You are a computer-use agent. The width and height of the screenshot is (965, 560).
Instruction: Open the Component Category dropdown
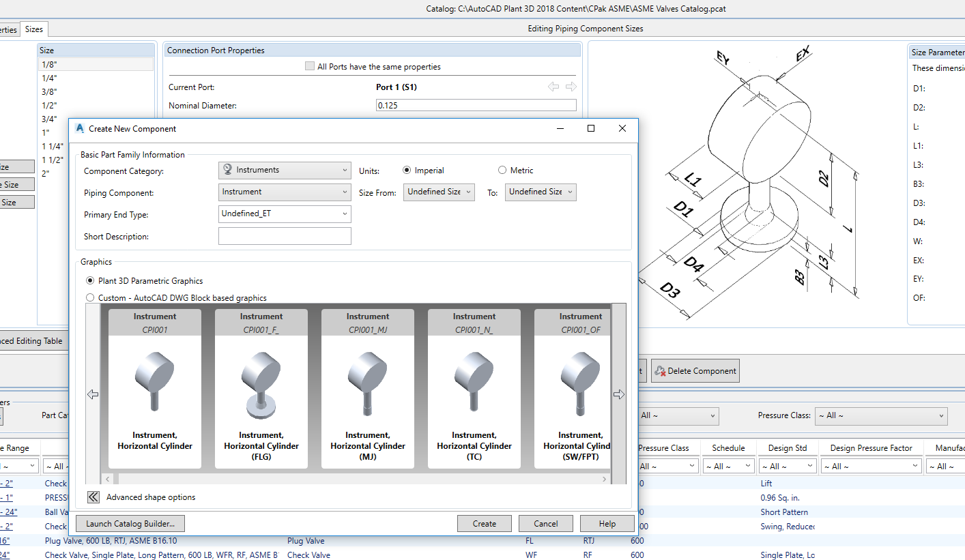[x=285, y=170]
